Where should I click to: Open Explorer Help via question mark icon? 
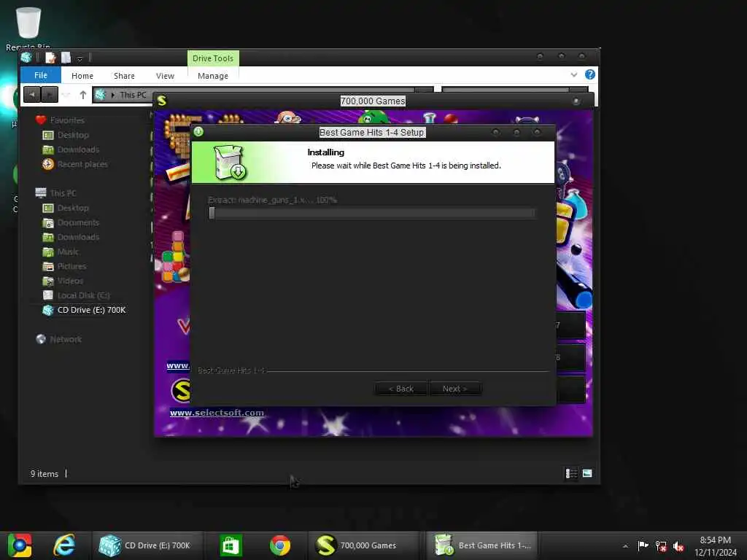[x=589, y=74]
